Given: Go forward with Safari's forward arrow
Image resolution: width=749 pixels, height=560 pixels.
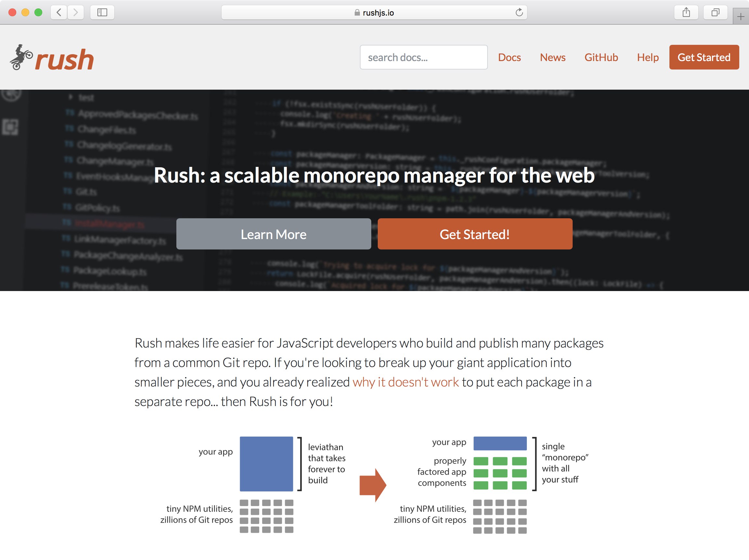Looking at the screenshot, I should coord(75,13).
